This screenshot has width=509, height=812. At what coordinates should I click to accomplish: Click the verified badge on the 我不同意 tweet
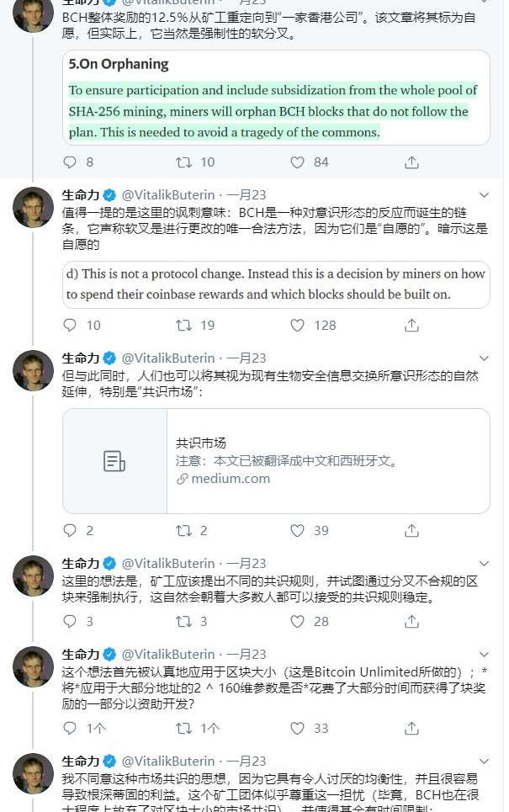tap(109, 762)
